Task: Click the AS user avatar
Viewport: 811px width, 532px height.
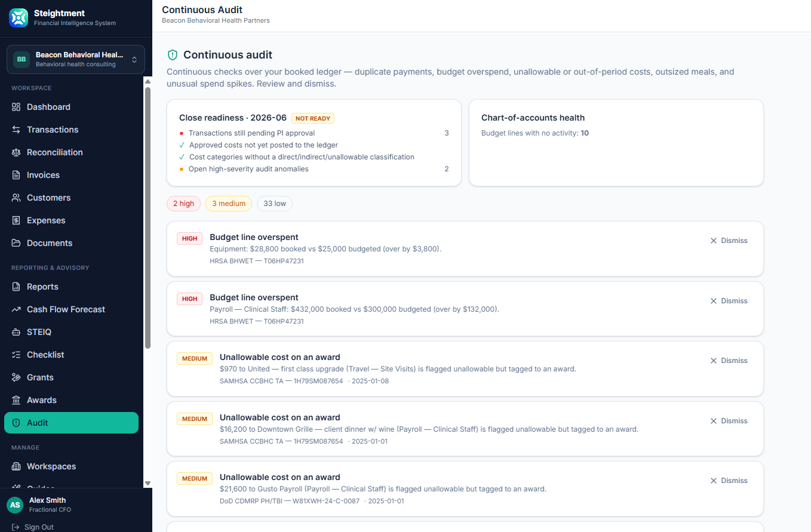Action: [15, 505]
